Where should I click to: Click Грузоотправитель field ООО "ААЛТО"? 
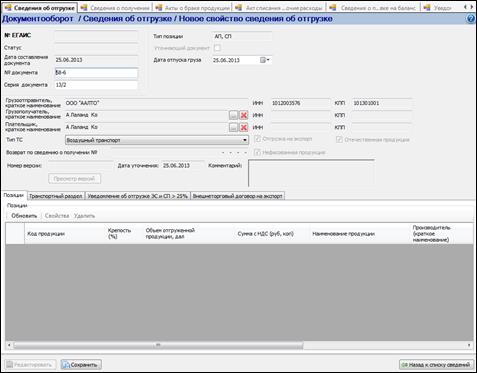click(156, 103)
